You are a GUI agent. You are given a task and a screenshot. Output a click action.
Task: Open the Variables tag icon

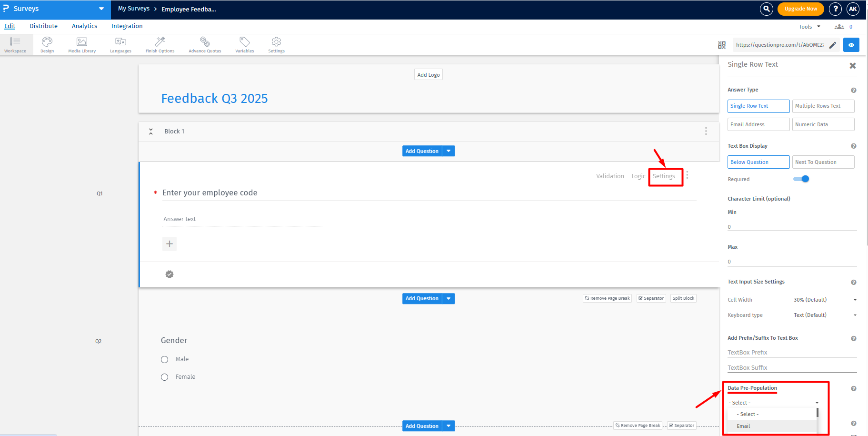pyautogui.click(x=245, y=45)
